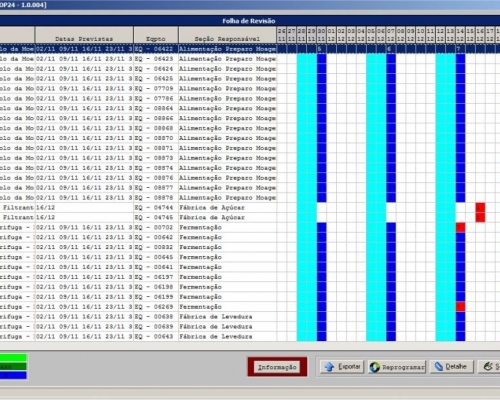Select the row for EQ - 06422
Viewport: 500px width, 400px height.
pos(250,49)
